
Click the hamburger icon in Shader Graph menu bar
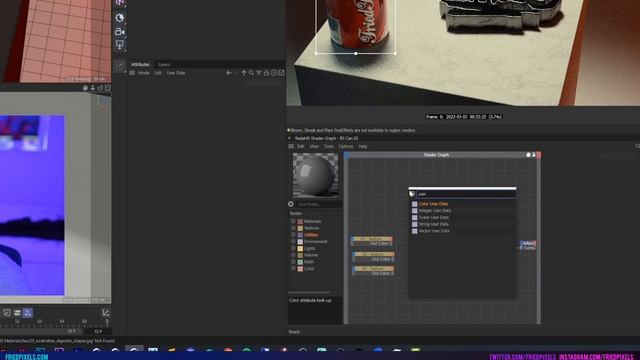[291, 146]
